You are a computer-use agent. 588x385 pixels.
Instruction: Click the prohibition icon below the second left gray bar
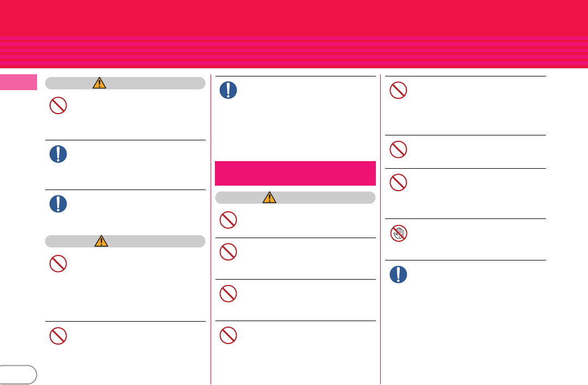(x=58, y=264)
